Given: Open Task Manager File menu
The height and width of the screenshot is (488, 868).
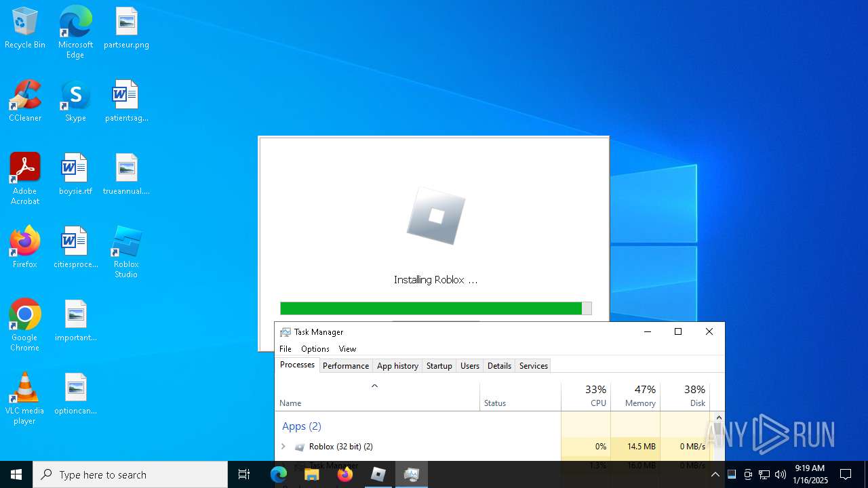Looking at the screenshot, I should tap(285, 349).
